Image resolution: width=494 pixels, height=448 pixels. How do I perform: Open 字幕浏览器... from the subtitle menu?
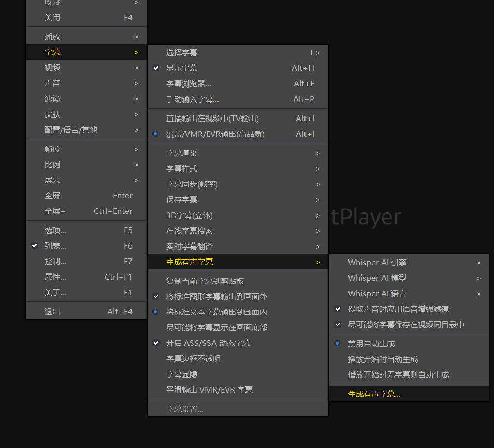(188, 84)
